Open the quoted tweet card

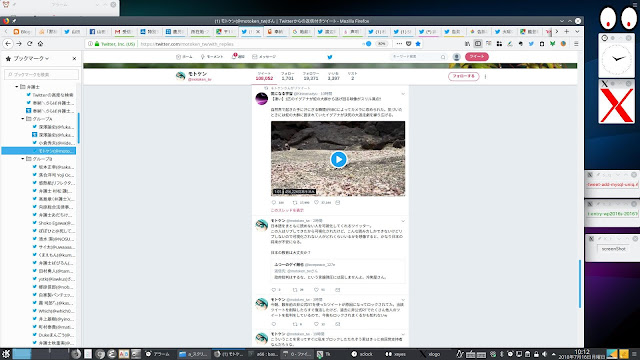click(338, 271)
